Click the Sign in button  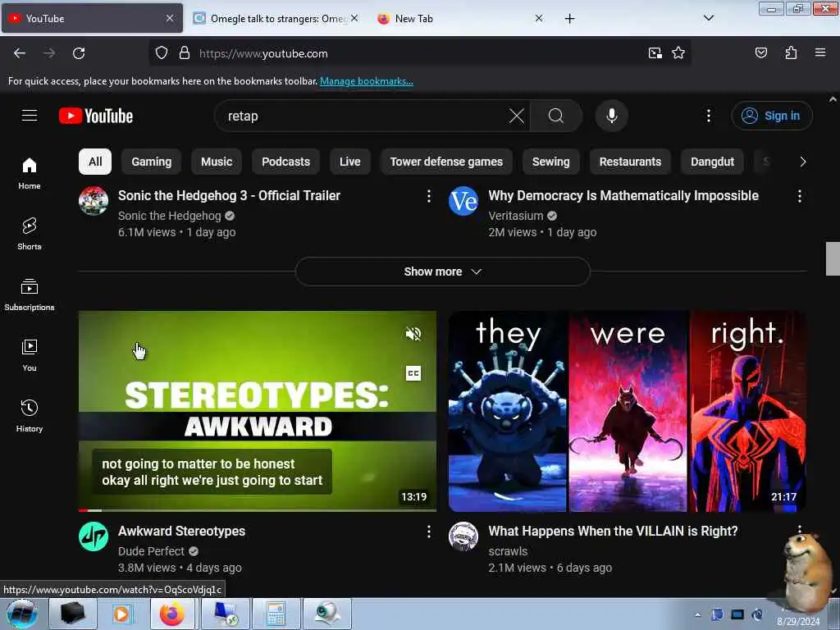point(771,116)
